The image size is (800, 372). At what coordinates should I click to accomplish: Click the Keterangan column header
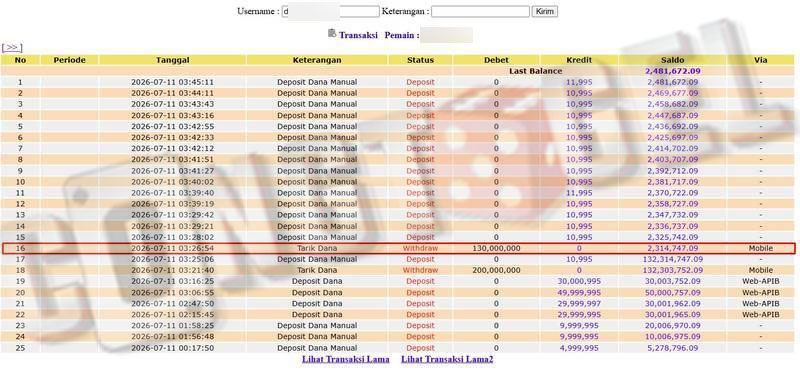pos(317,60)
